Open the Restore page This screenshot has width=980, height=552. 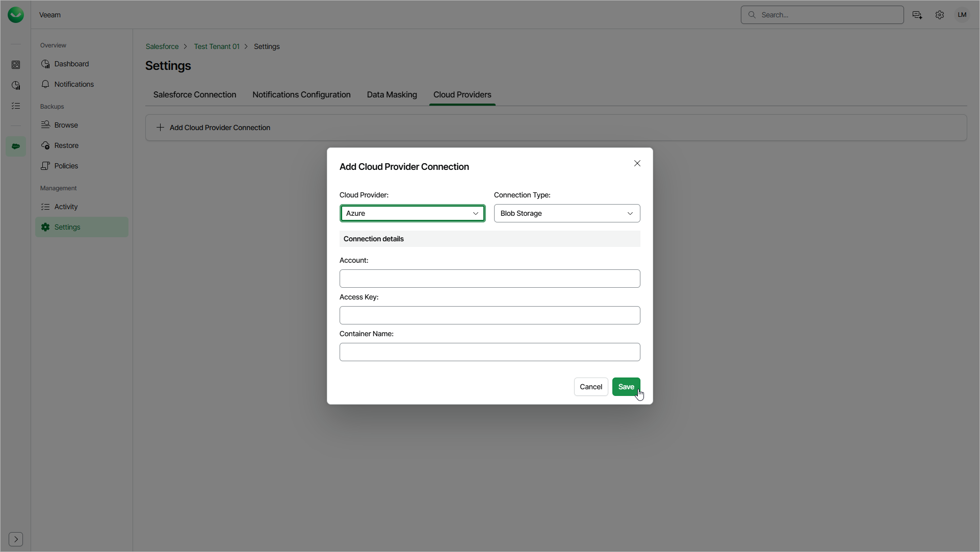pos(82,145)
